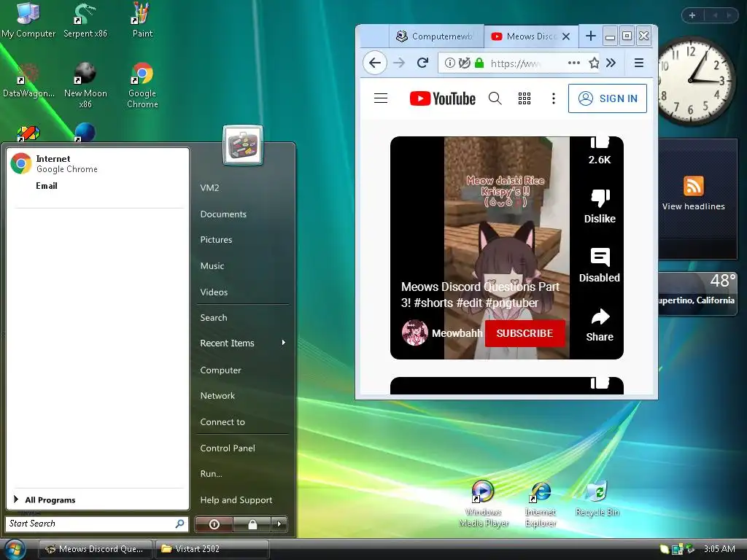Expand Recent Items submenu
Image resolution: width=747 pixels, height=560 pixels.
[x=243, y=343]
